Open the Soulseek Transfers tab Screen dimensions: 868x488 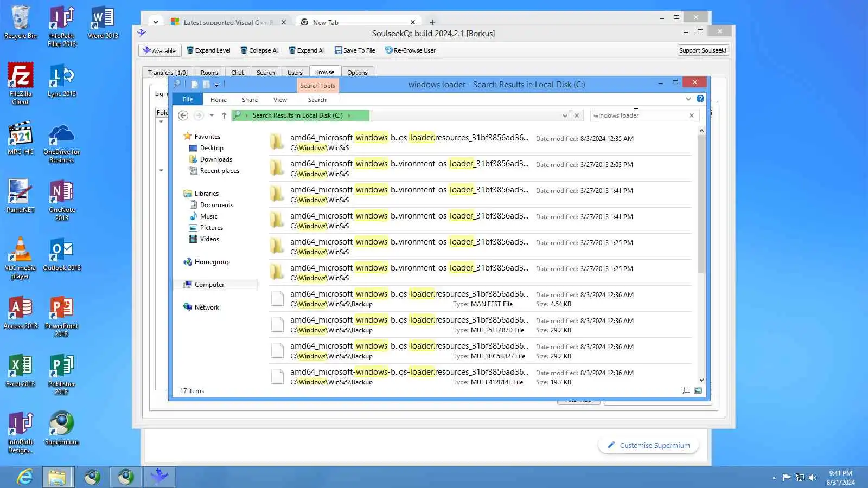pos(168,73)
